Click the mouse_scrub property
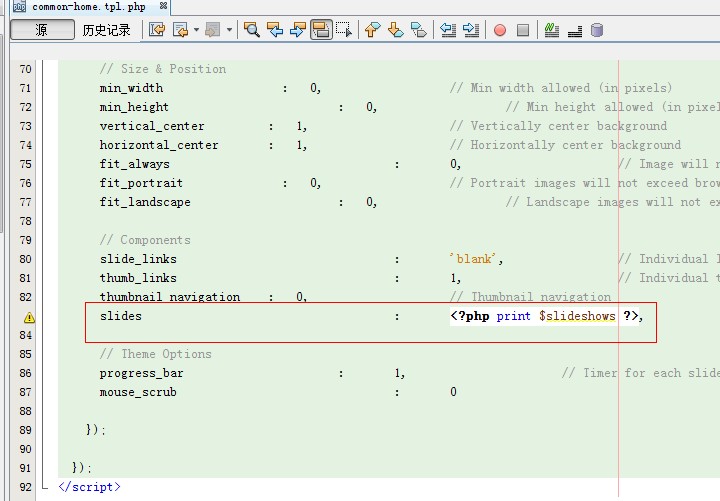720x501 pixels. [x=138, y=392]
